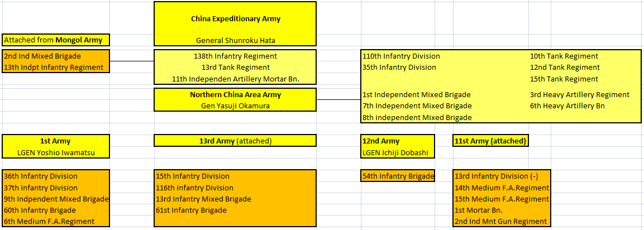Viewport: 644px width, 230px height.
Task: Select the 3rd Heavy Artillery Regiment cell
Action: coord(579,95)
